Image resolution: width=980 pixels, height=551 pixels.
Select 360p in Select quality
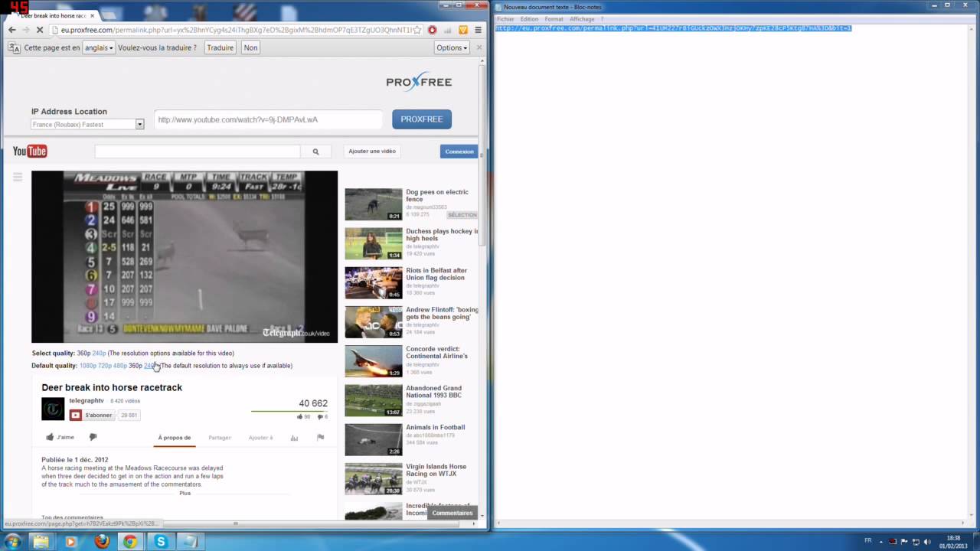(83, 353)
